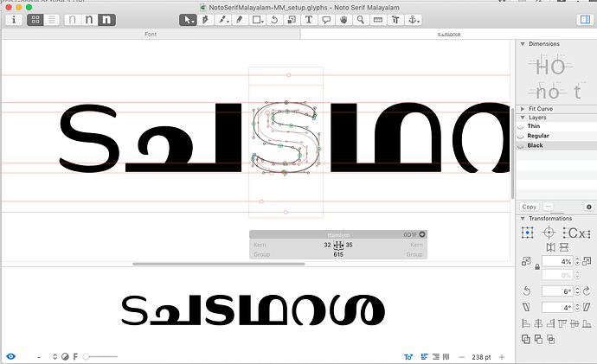Toggle the right sidebar panel
597x364 pixels.
click(585, 20)
